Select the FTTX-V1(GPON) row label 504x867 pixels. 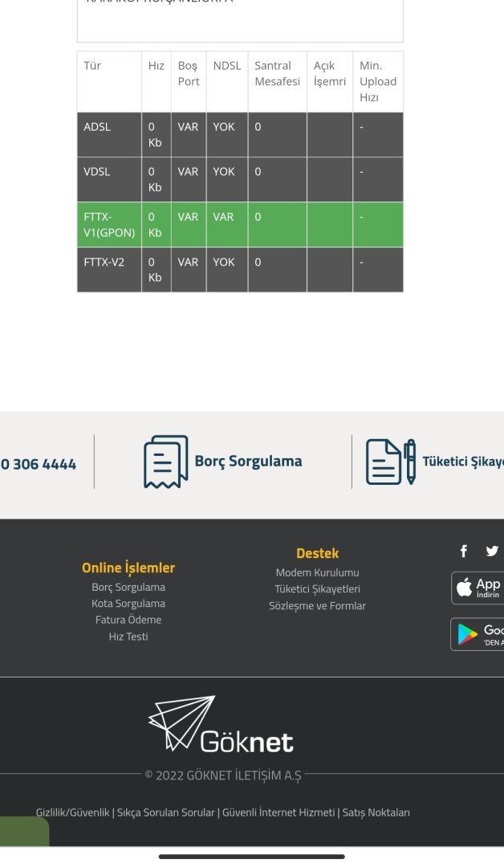pos(109,225)
